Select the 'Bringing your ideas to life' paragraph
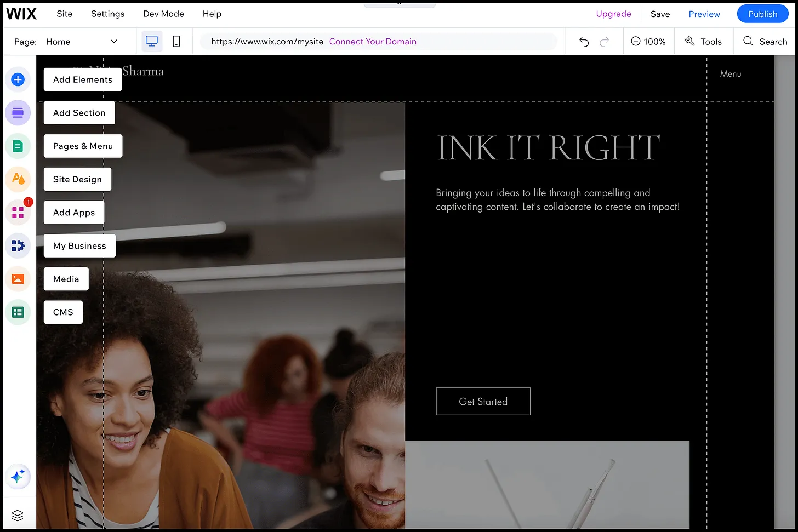The height and width of the screenshot is (532, 798). (557, 200)
